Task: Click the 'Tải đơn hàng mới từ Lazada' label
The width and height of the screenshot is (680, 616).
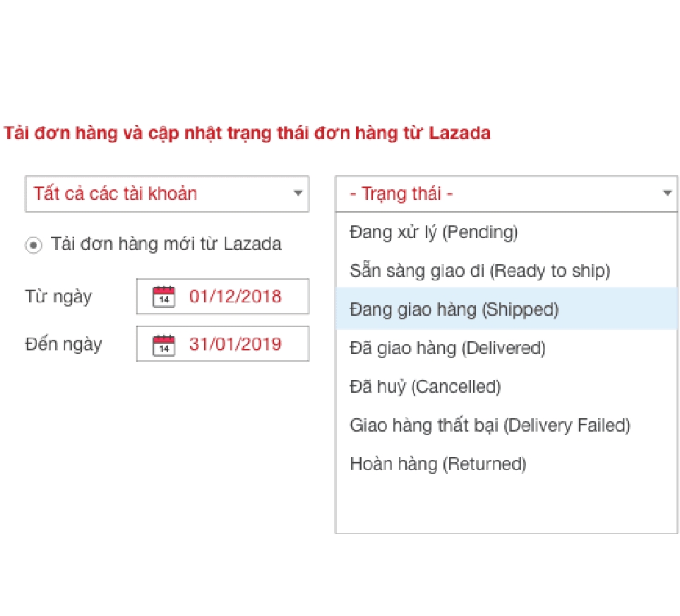Action: click(166, 244)
